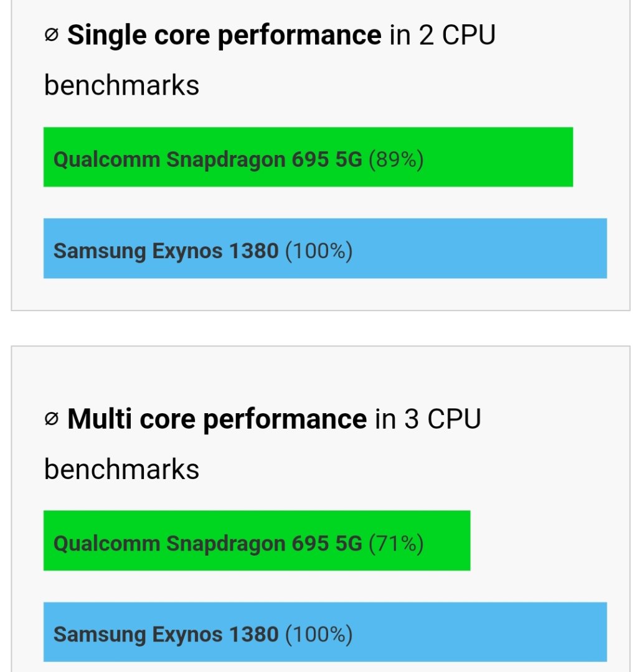Click the (100%) label in single core section
The height and width of the screenshot is (672, 642).
pos(319,251)
